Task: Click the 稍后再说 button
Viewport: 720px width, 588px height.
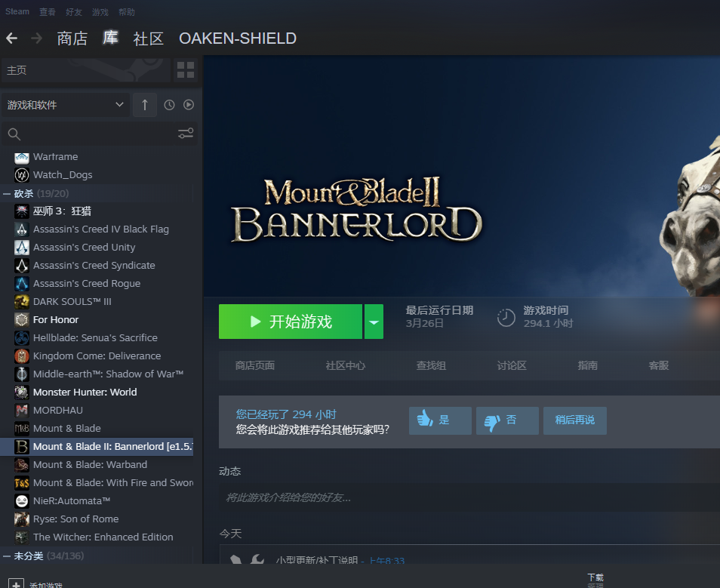Action: (x=575, y=420)
